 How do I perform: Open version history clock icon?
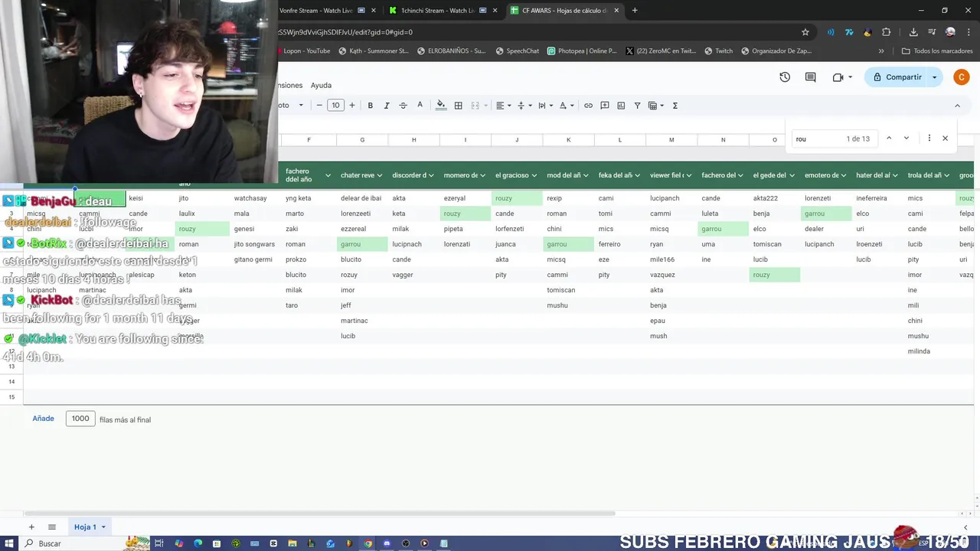785,77
